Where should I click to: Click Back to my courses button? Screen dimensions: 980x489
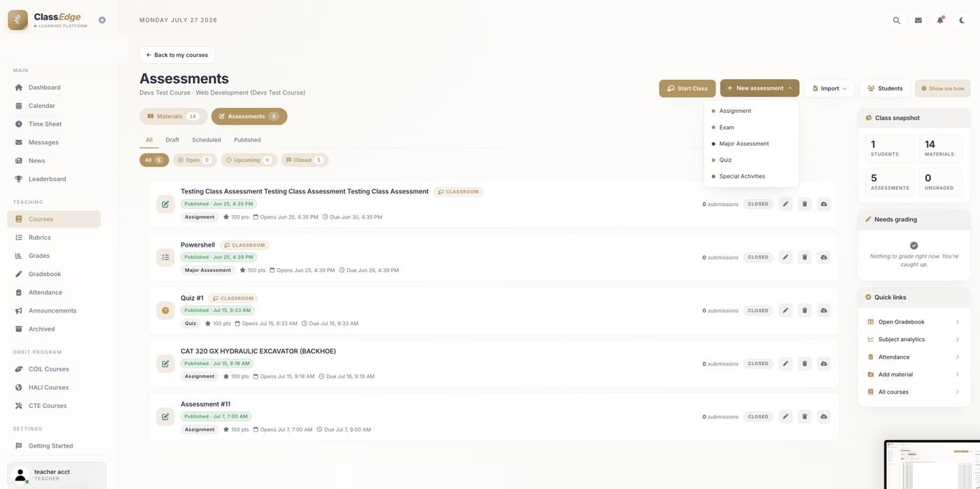coord(177,55)
